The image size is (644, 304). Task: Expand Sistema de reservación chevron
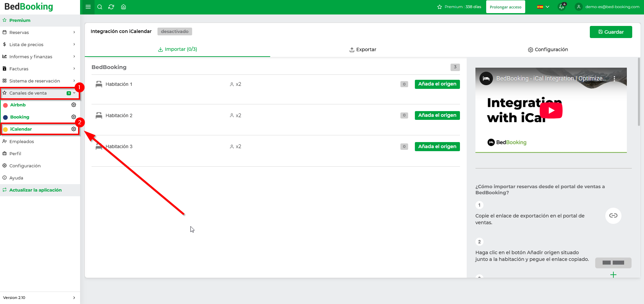(x=74, y=81)
